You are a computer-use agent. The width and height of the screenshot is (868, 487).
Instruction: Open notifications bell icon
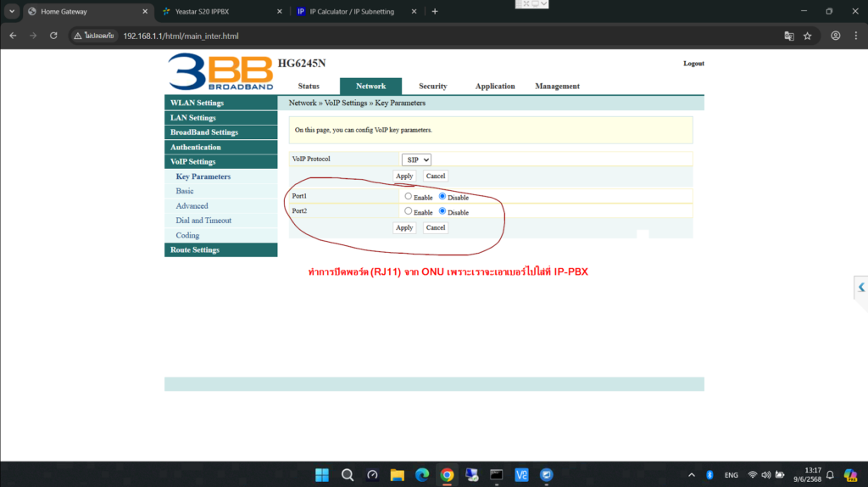pos(830,475)
